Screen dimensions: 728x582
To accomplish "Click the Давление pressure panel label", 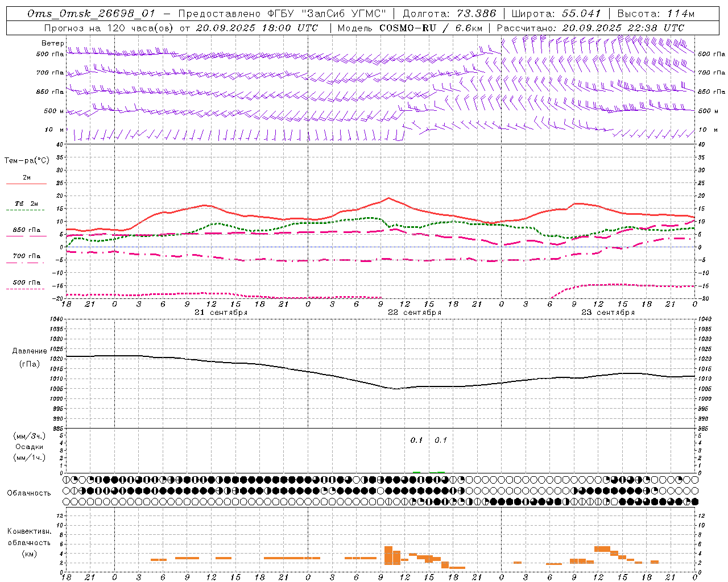I will click(x=30, y=351).
